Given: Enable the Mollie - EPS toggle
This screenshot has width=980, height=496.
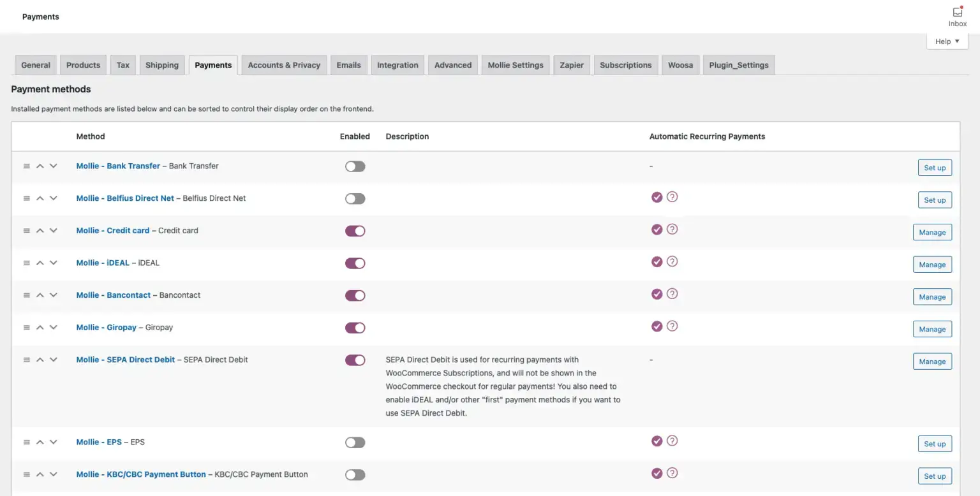Looking at the screenshot, I should [x=355, y=442].
